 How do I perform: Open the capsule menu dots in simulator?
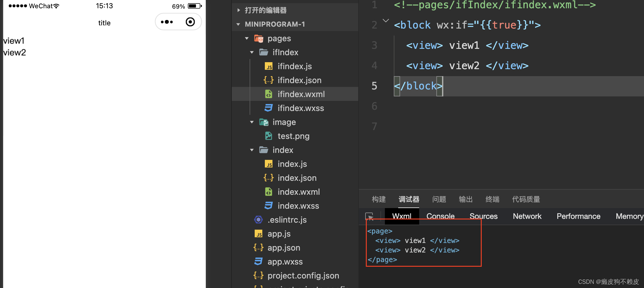pyautogui.click(x=167, y=22)
